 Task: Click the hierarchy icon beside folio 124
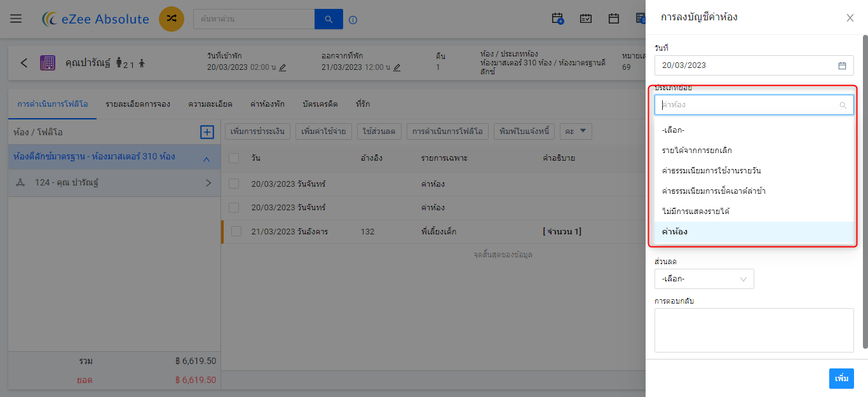20,183
